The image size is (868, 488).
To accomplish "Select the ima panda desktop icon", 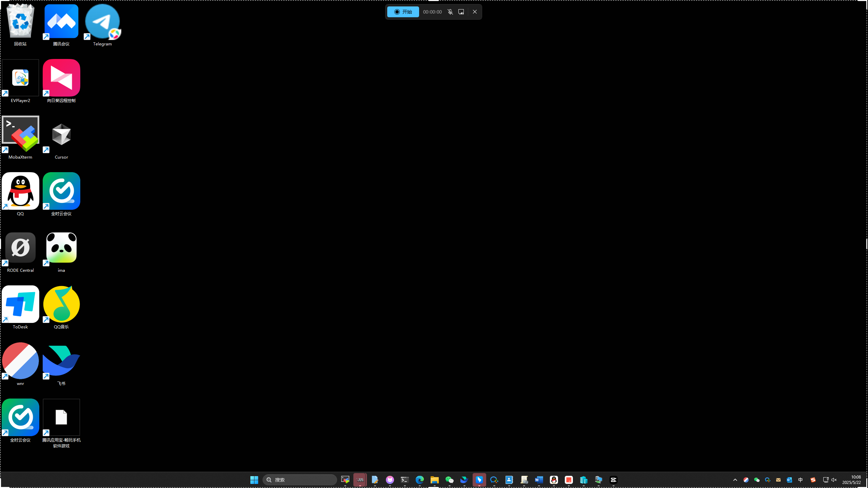I will tap(61, 248).
